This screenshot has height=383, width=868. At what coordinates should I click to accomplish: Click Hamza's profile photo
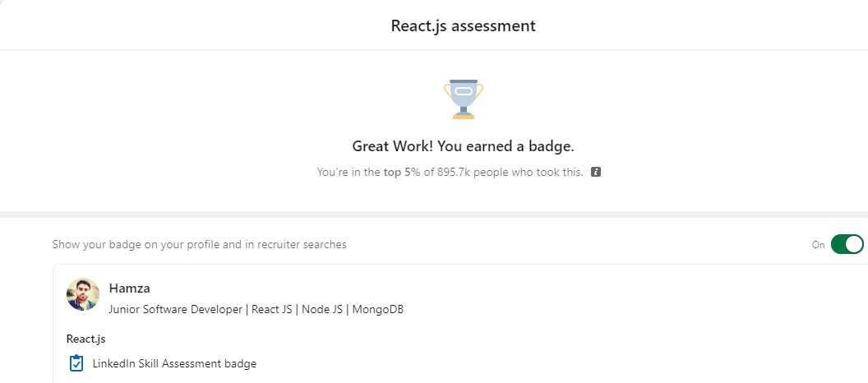pos(83,294)
